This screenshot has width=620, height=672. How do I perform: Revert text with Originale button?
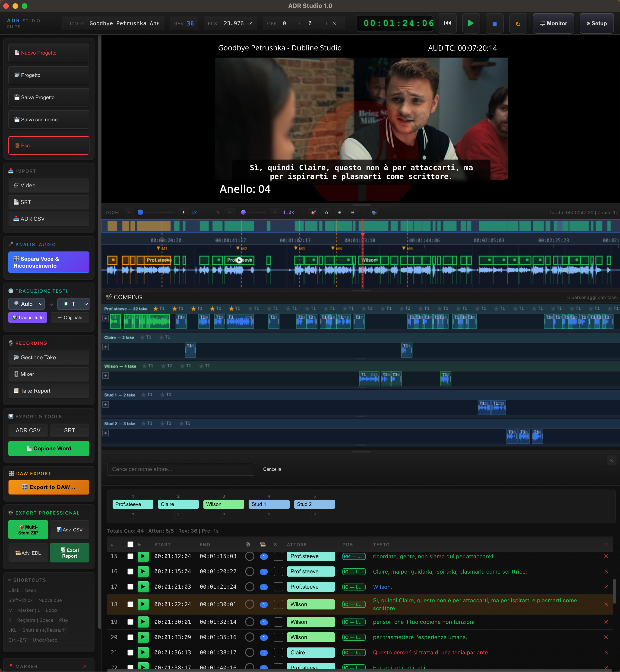70,317
